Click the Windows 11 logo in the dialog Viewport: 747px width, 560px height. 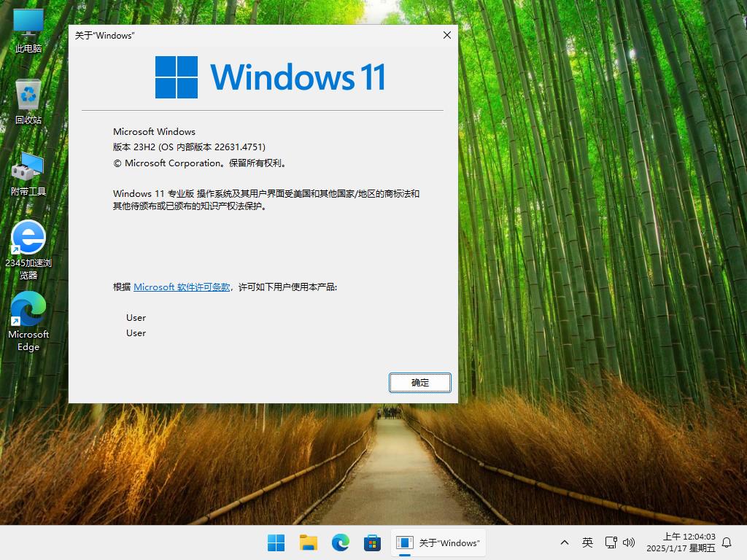coord(270,77)
